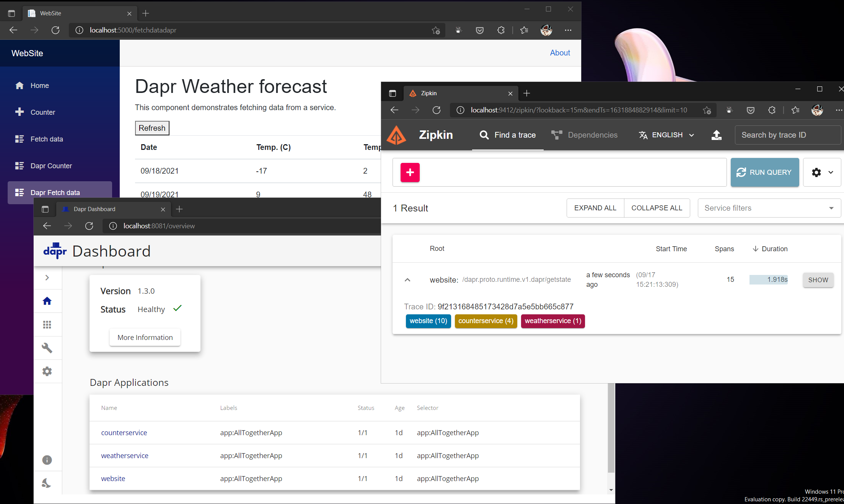Toggle dark mode moon icon in Dapr dashboard

(46, 483)
